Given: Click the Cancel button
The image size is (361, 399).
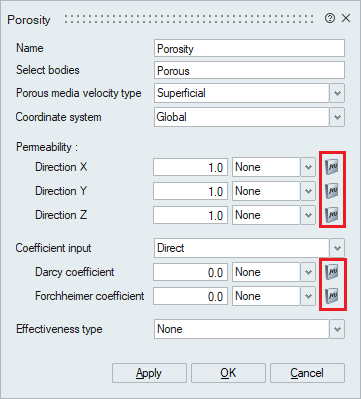Looking at the screenshot, I should click(x=307, y=373).
